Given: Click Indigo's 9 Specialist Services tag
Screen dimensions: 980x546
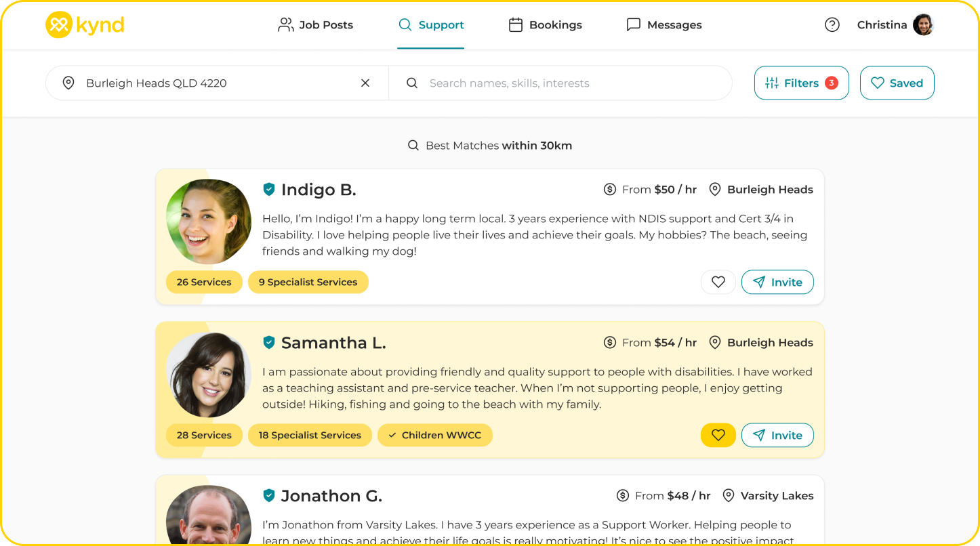Looking at the screenshot, I should coord(308,282).
